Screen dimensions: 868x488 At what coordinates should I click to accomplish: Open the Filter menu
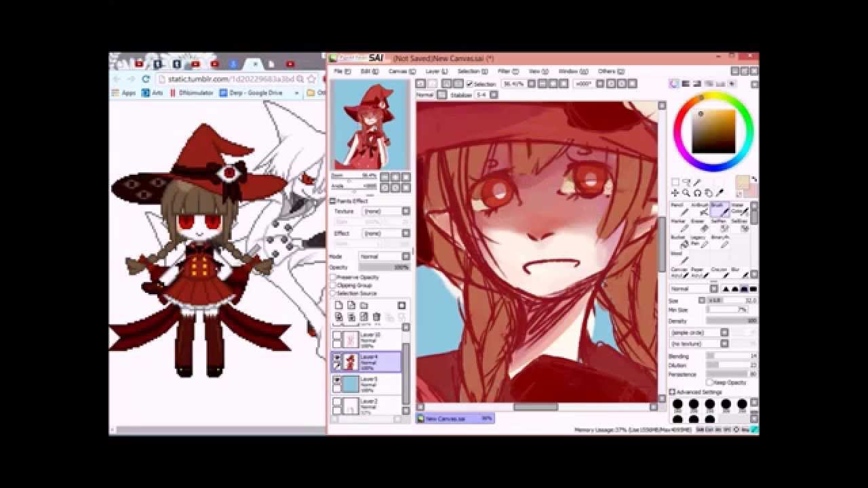tap(508, 71)
